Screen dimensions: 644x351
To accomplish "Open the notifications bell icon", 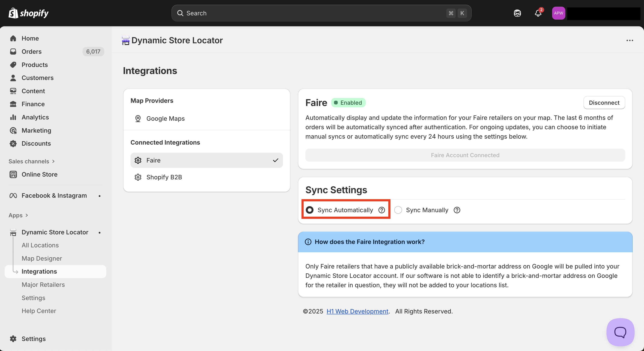I will click(x=538, y=13).
